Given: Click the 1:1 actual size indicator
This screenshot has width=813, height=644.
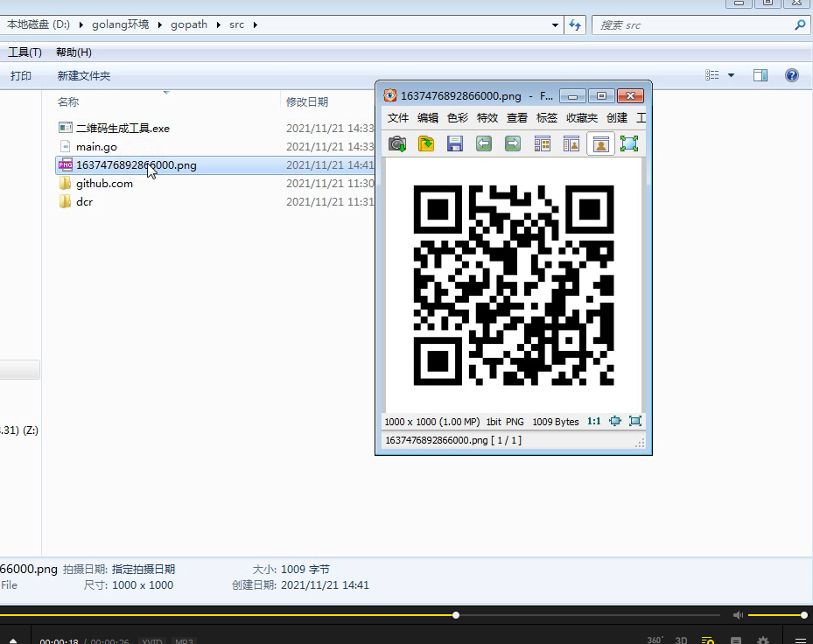Looking at the screenshot, I should (x=593, y=421).
